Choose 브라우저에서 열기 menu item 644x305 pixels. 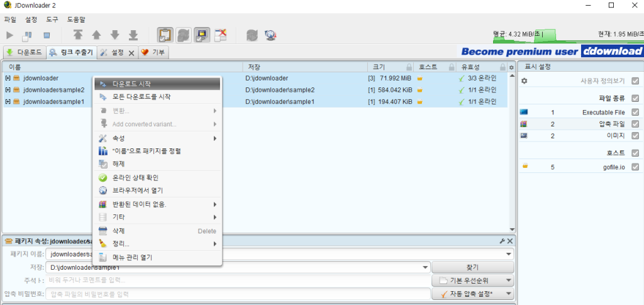tap(157, 191)
